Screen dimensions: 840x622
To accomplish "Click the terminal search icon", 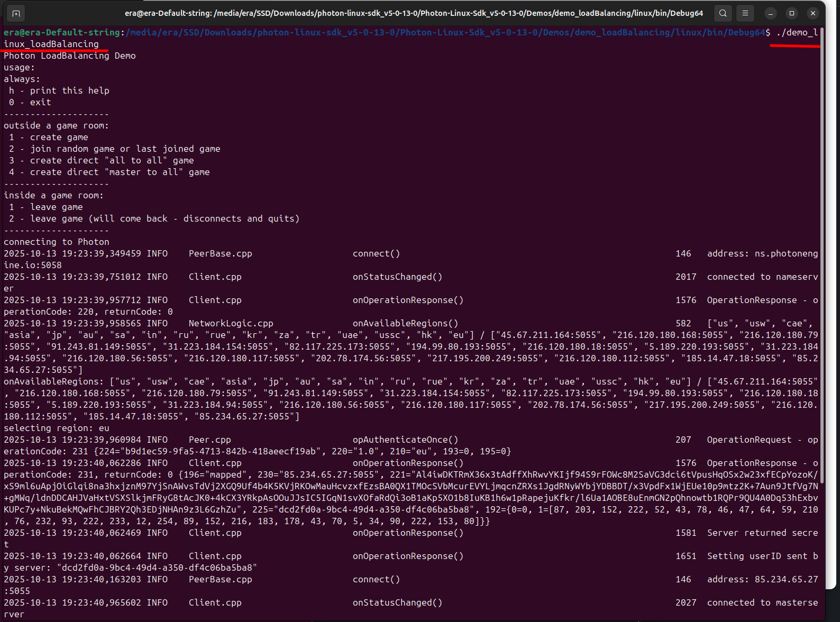I will pyautogui.click(x=723, y=13).
